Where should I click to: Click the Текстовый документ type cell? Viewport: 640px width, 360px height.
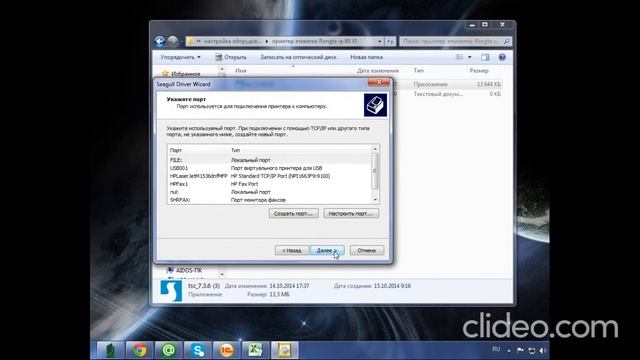pos(438,94)
